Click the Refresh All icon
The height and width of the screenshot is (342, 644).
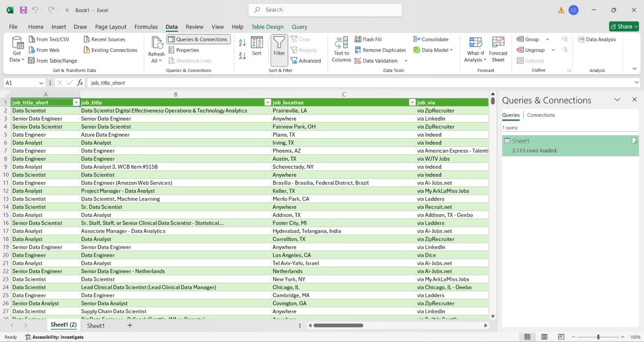pyautogui.click(x=157, y=43)
